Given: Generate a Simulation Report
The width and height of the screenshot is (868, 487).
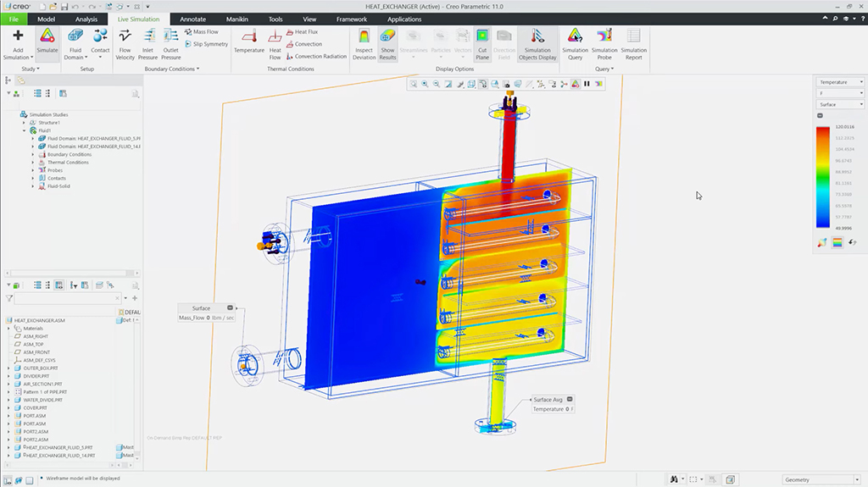Looking at the screenshot, I should point(634,44).
